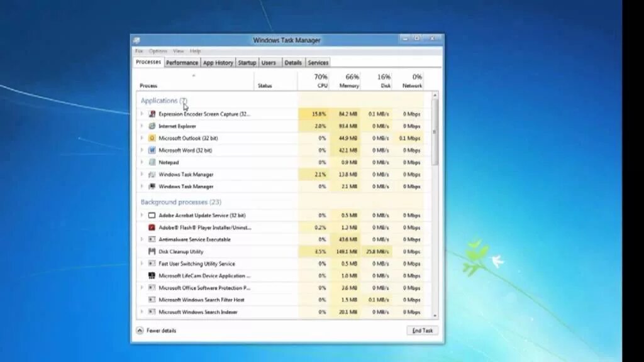Sort by the Process column header

pyautogui.click(x=195, y=81)
